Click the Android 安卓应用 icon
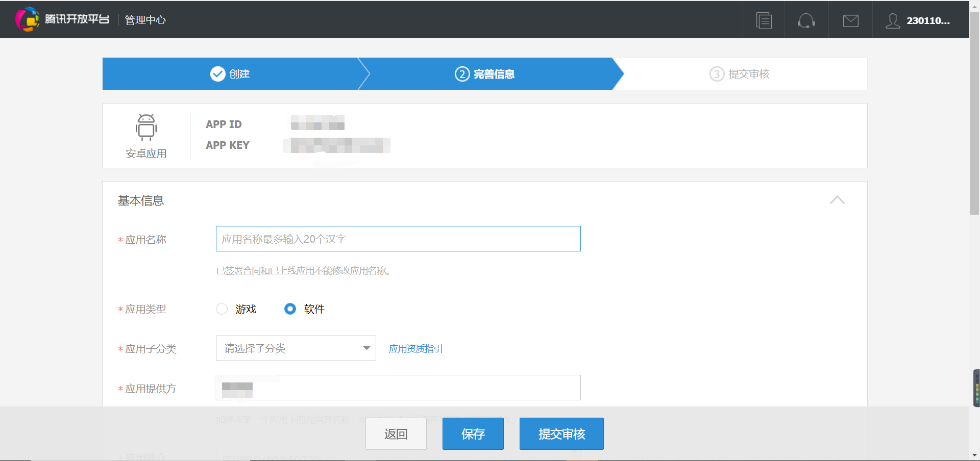980x461 pixels. coord(146,127)
